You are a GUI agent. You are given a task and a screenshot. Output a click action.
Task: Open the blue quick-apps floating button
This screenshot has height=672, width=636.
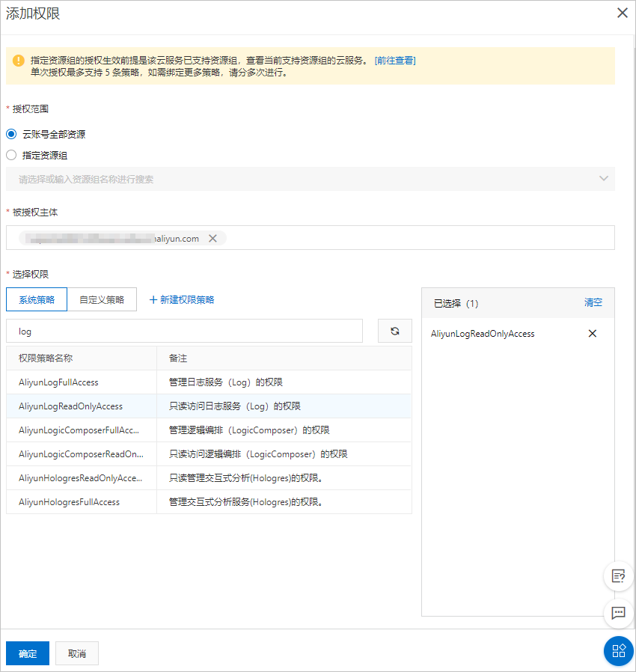(x=618, y=651)
